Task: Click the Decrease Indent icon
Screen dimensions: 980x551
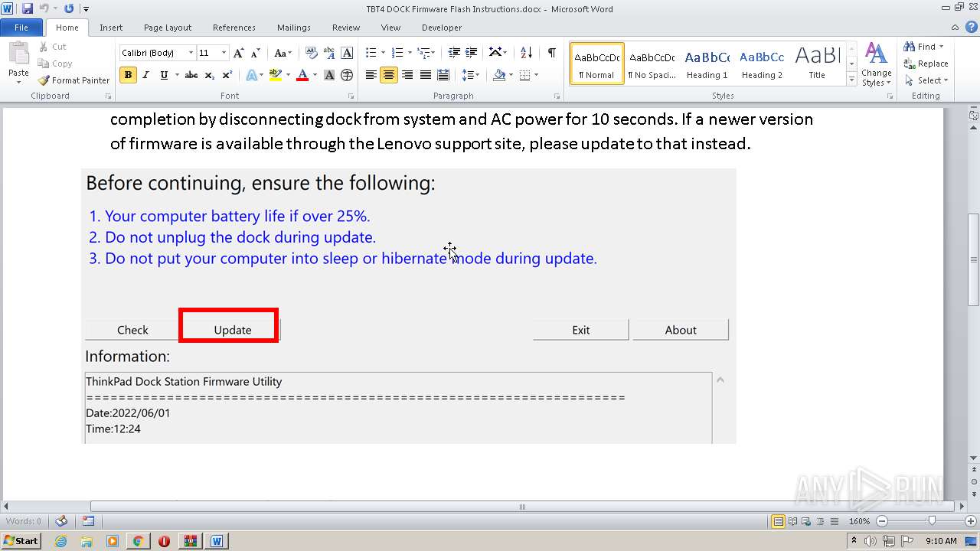Action: [x=454, y=53]
